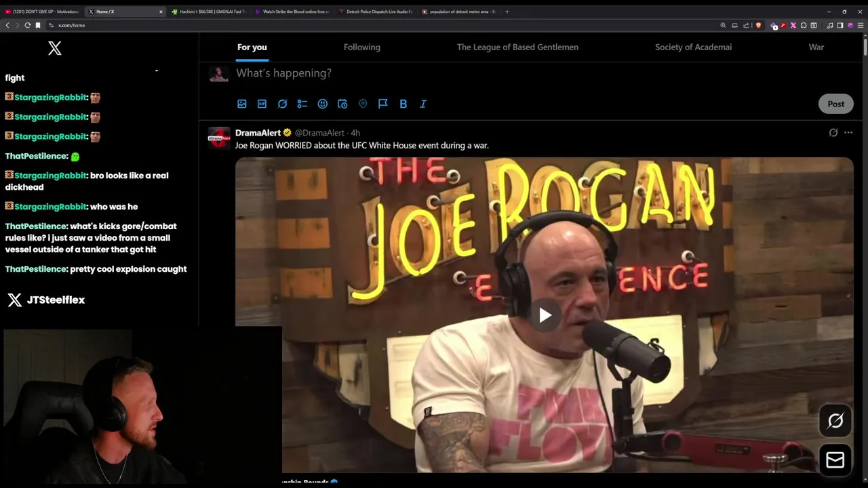The image size is (868, 488).
Task: Open the Grok enhance icon in the composer
Action: pyautogui.click(x=282, y=104)
